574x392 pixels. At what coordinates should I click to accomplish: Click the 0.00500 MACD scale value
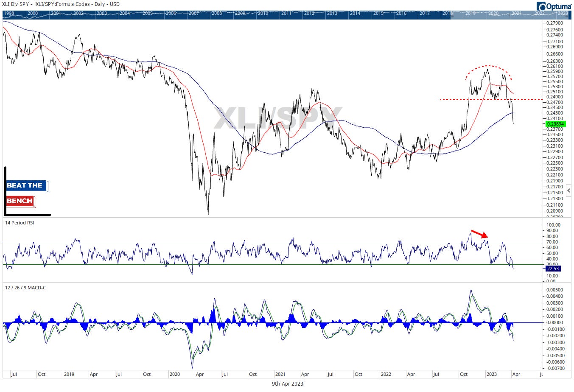555,290
